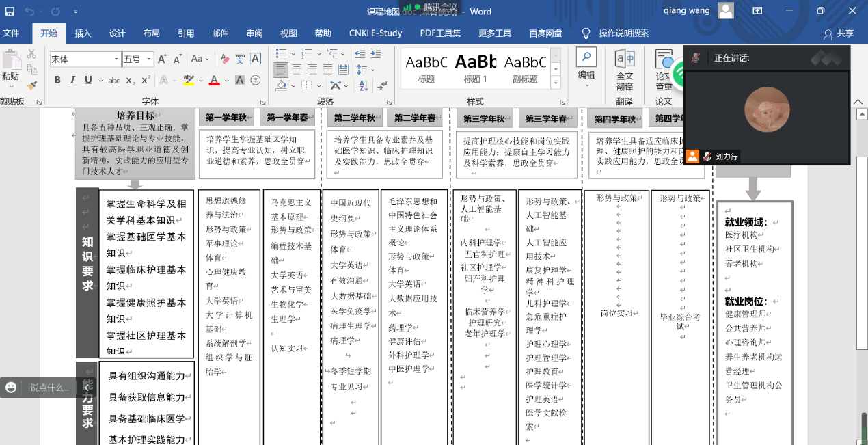Click the bullet list icon
This screenshot has width=868, height=445.
pos(281,54)
